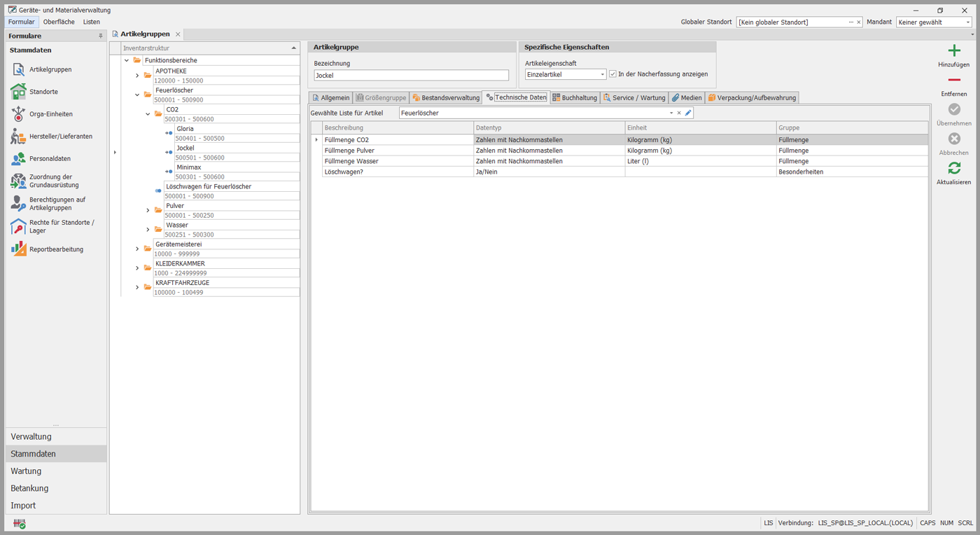
Task: Open Hersteller/Lieferanten sidebar entry
Action: coord(60,137)
